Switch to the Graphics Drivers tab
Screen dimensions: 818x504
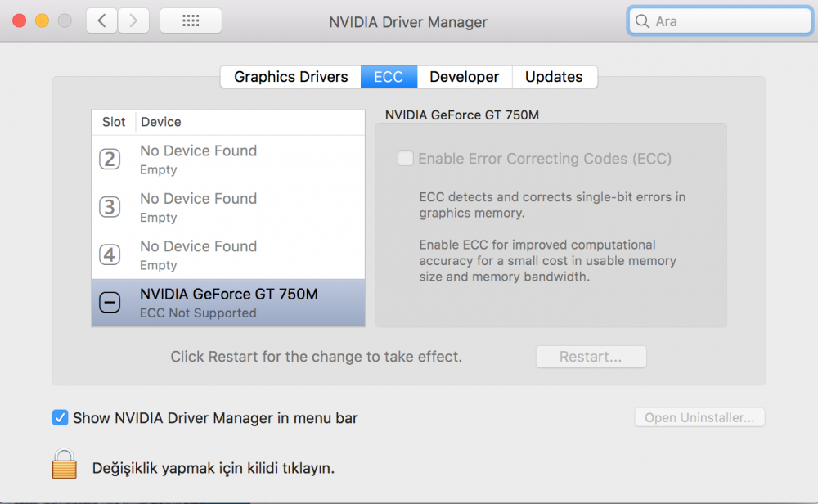click(x=290, y=77)
